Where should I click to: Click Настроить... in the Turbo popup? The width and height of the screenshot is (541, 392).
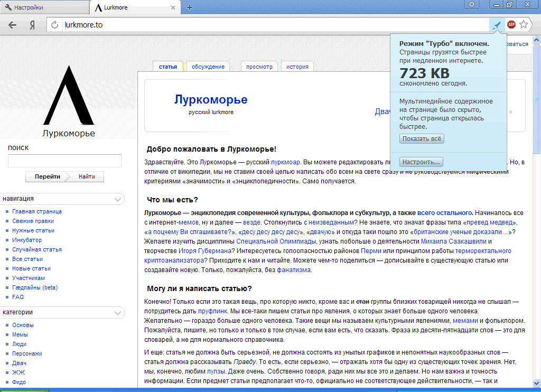421,162
